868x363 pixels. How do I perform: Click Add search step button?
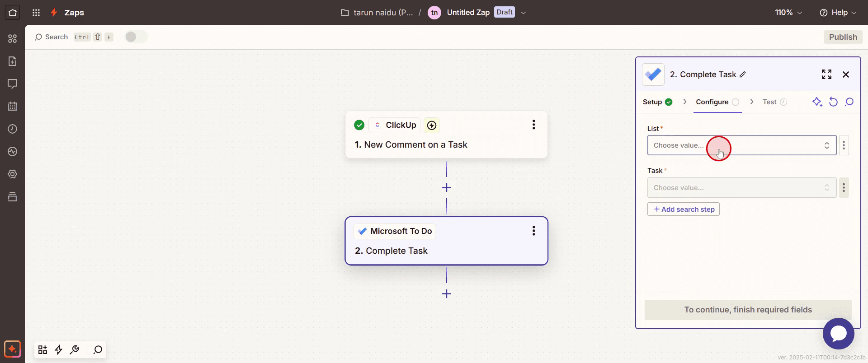click(x=684, y=209)
